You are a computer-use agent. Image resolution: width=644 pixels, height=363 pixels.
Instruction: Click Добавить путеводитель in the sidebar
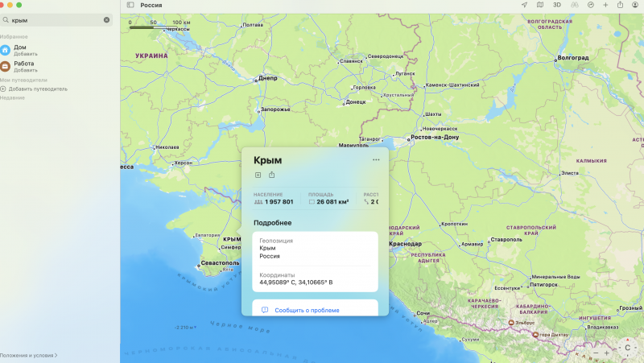click(37, 89)
